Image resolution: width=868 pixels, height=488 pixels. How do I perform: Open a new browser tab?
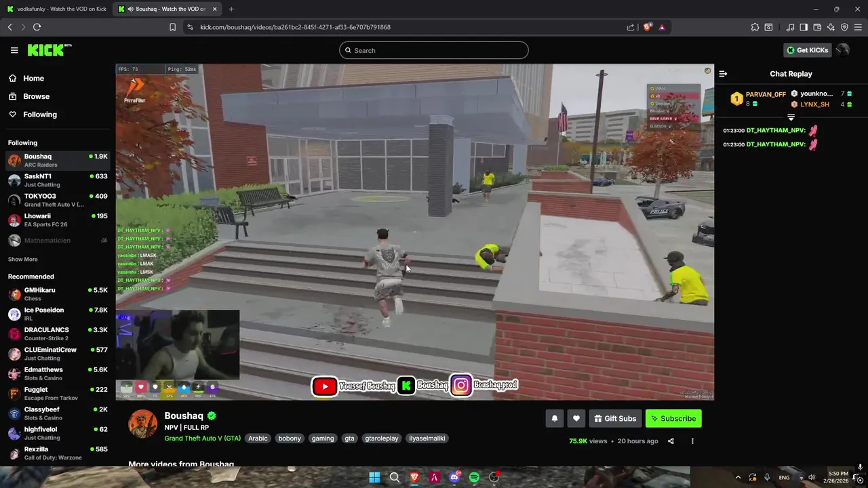(231, 9)
